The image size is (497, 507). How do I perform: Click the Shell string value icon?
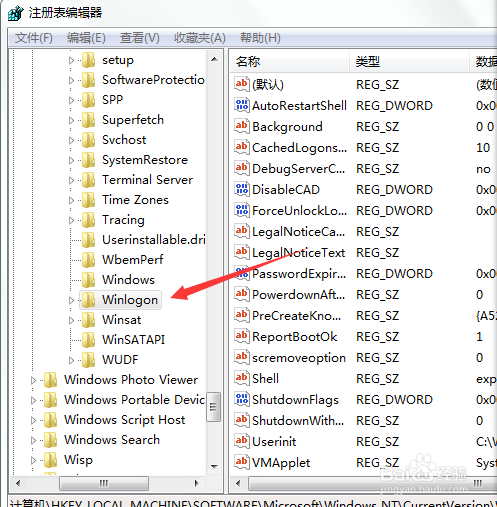point(242,378)
